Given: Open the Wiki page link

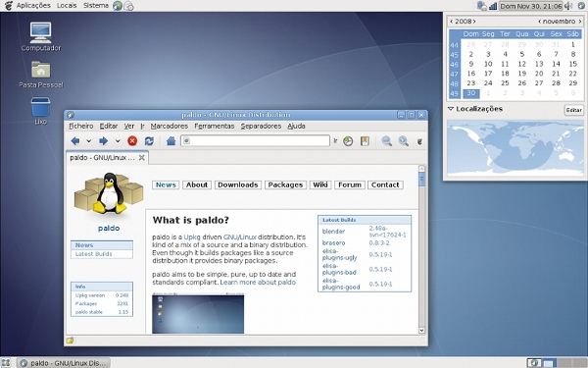Looking at the screenshot, I should 320,184.
